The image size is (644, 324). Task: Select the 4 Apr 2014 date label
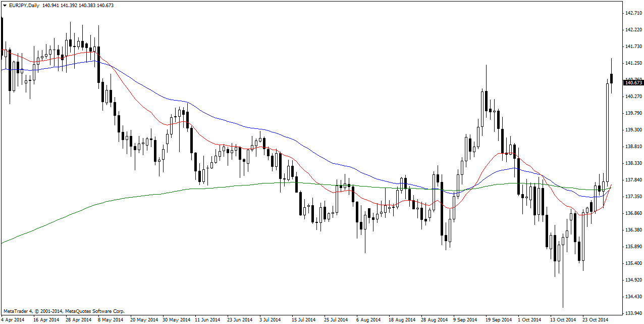(x=14, y=319)
